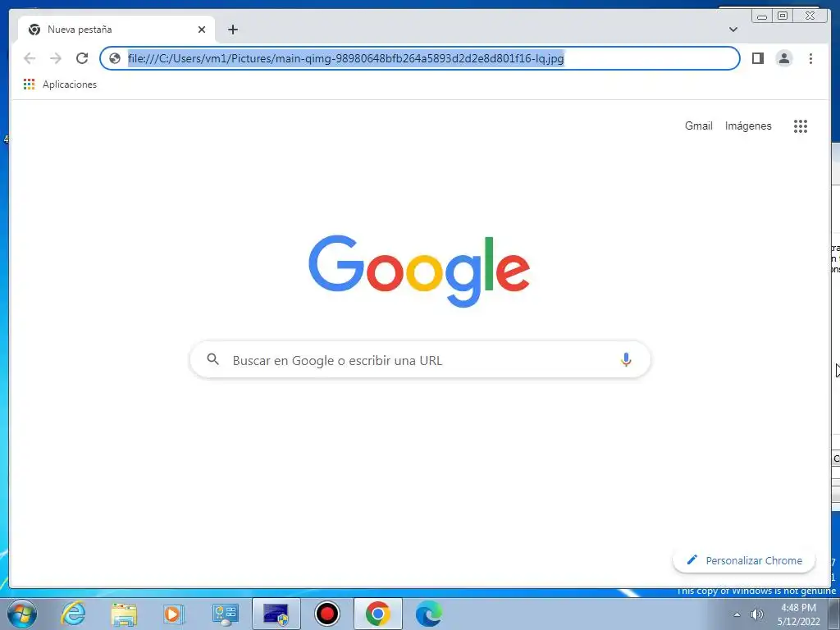The image size is (840, 630).
Task: Open a new tab with the plus button
Action: pyautogui.click(x=232, y=30)
